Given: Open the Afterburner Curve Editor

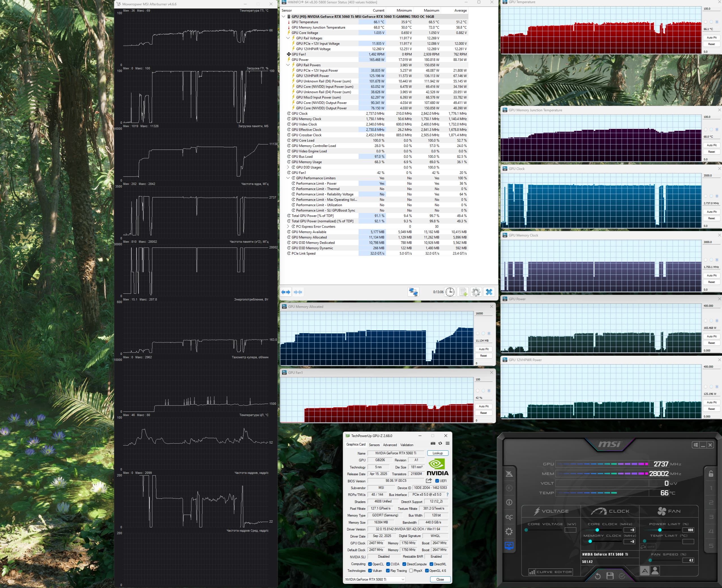Looking at the screenshot, I should [550, 572].
